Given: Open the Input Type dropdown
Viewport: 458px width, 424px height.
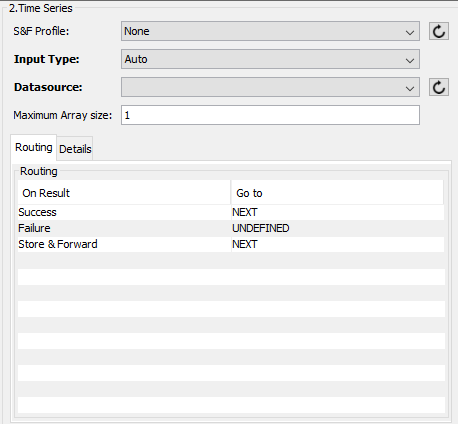Looking at the screenshot, I should coord(270,59).
